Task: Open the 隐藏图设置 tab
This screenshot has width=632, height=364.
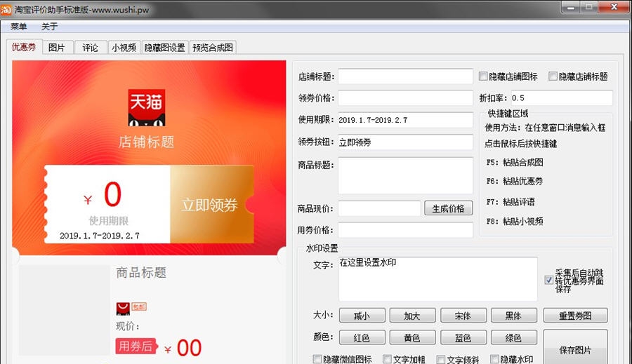Action: 164,48
